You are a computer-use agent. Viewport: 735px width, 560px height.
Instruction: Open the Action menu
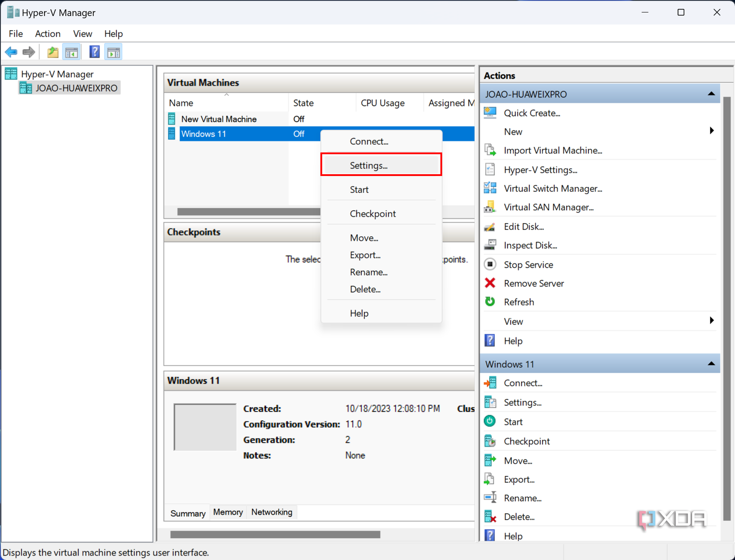tap(48, 34)
